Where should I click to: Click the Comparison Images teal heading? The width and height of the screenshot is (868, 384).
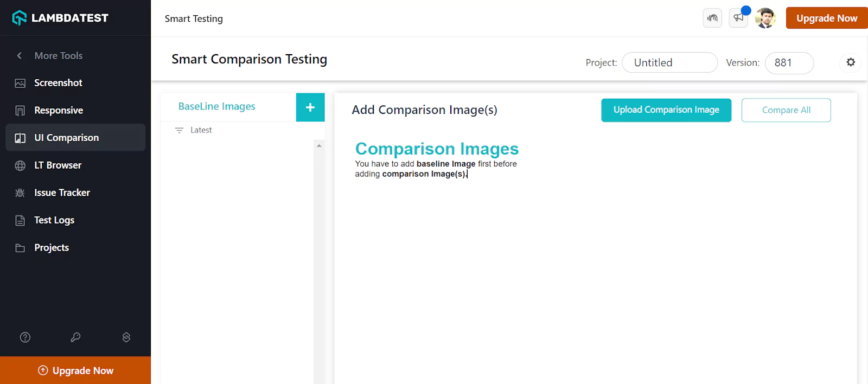(437, 149)
